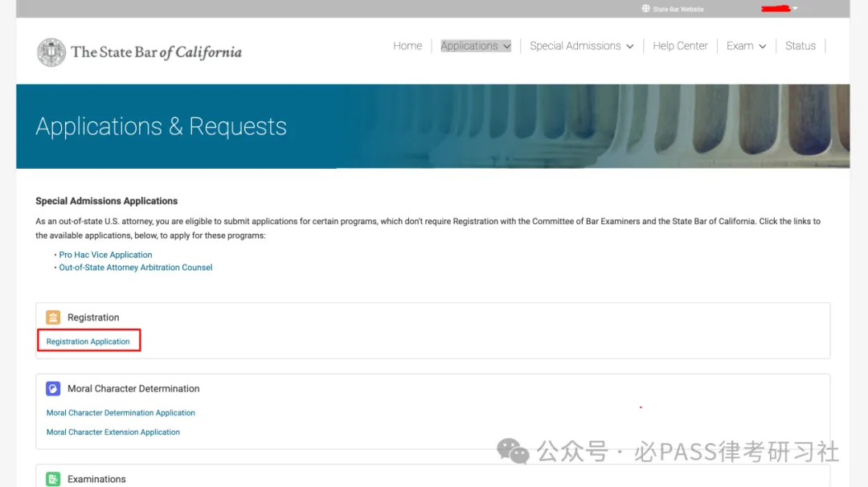Select the Status menu item

[x=800, y=46]
